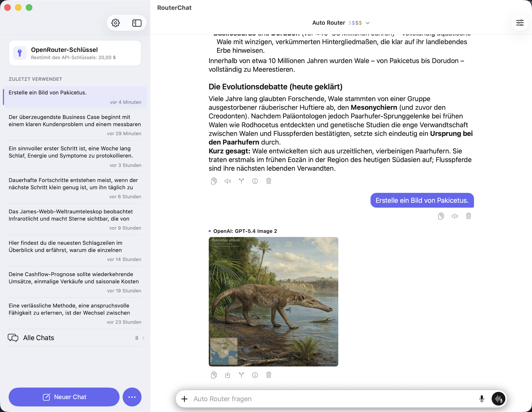
Task: Copy the user message about Pakicetus
Action: [x=441, y=216]
